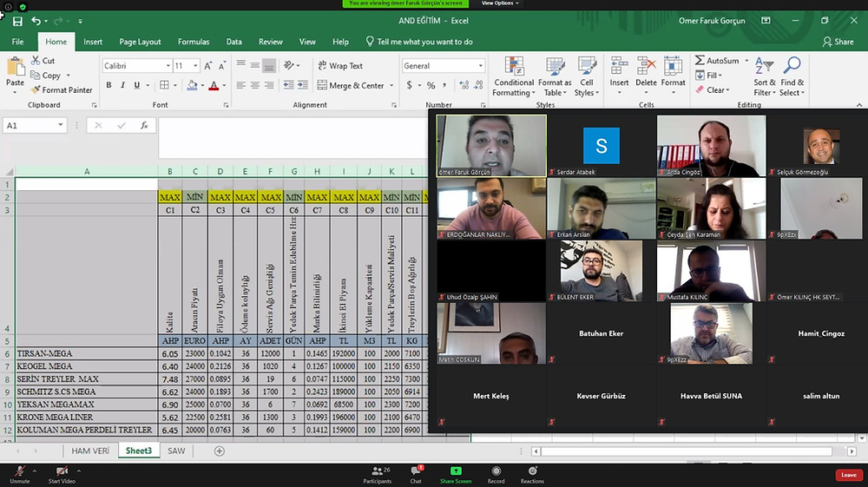Viewport: 868px width, 487px height.
Task: Toggle Bold formatting
Action: pyautogui.click(x=108, y=85)
